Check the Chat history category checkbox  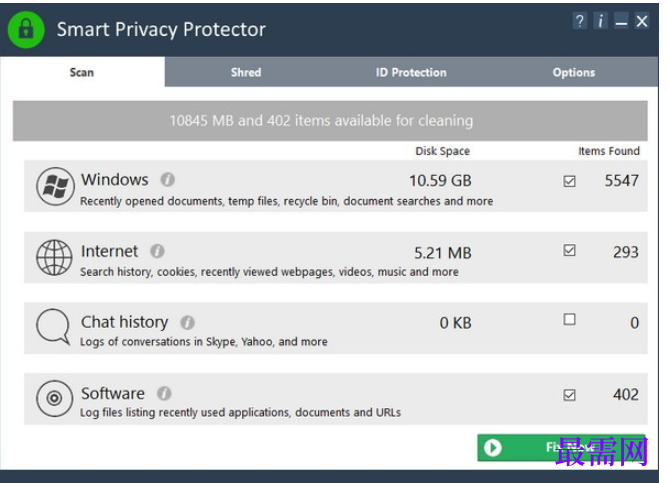pos(569,319)
